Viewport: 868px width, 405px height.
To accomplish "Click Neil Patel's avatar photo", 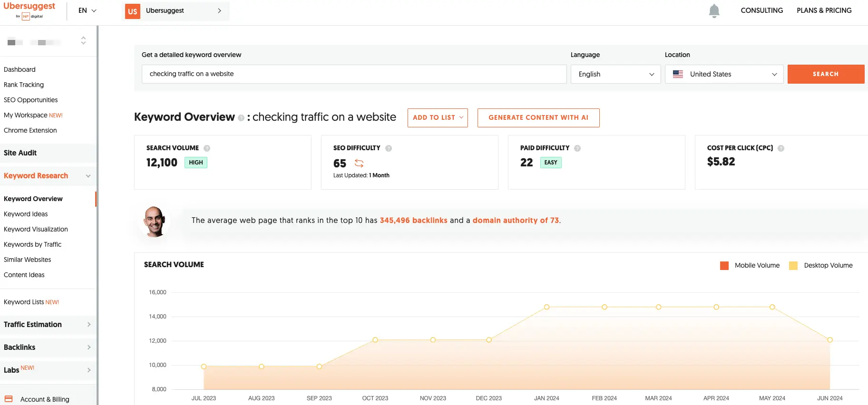I will tap(155, 222).
